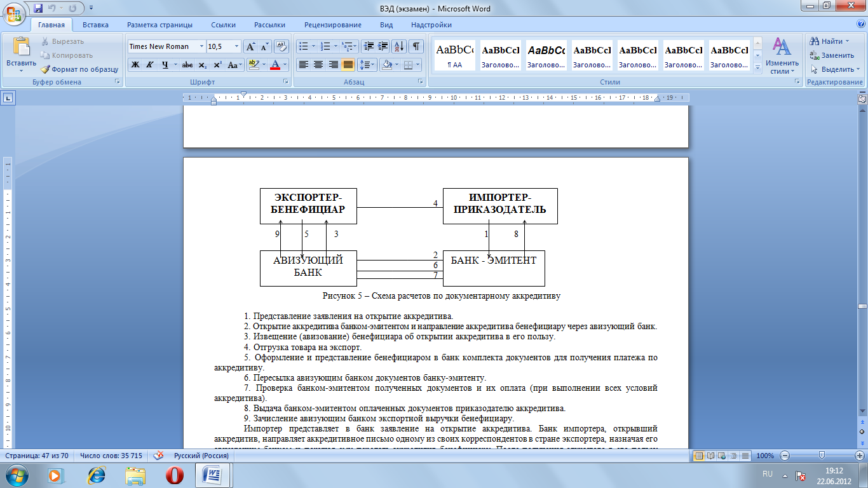868x488 pixels.
Task: Click the Windows Start button
Action: coord(16,475)
